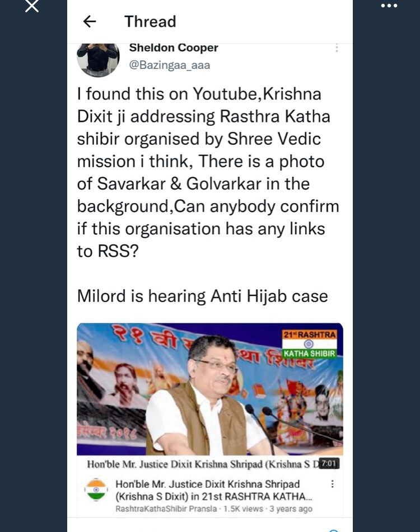Image resolution: width=420 pixels, height=532 pixels.
Task: Open the video title 'Hon'ble Mr. Justice Dixit Krishna Shripad'
Action: pos(213,490)
